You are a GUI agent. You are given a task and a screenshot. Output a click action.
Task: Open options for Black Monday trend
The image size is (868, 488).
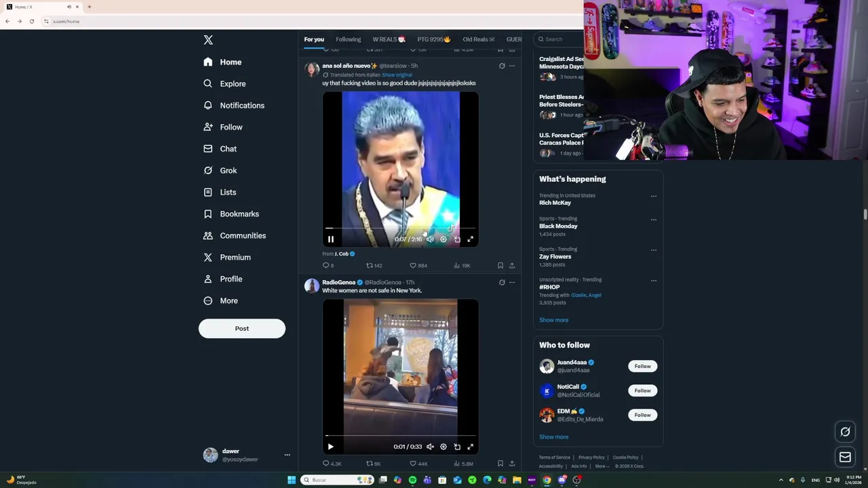tap(654, 220)
